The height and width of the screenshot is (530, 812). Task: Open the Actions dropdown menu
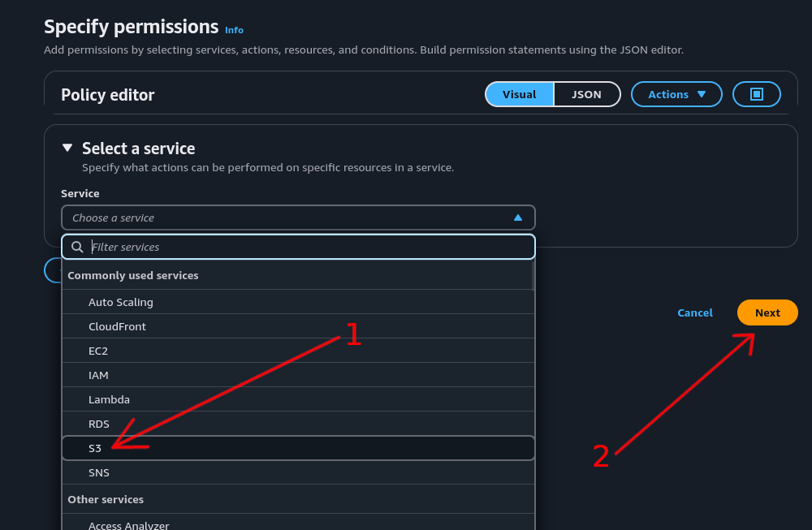pos(676,94)
